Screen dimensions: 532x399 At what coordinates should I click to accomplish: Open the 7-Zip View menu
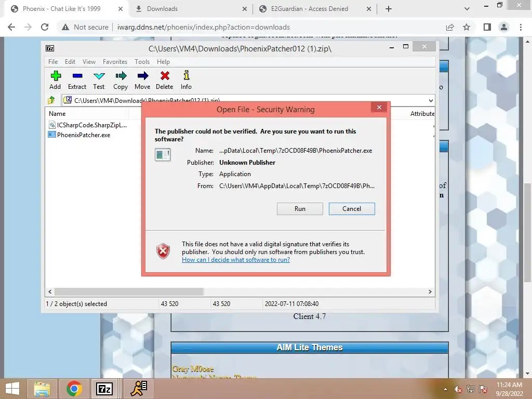point(89,62)
